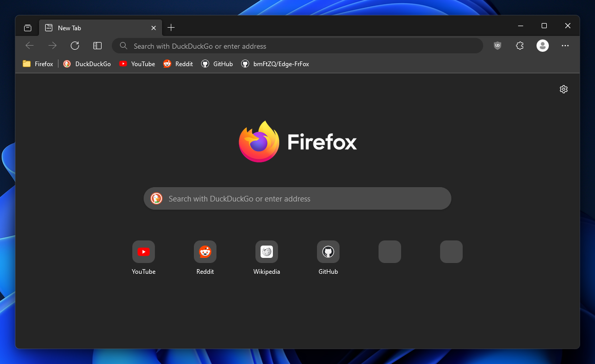Click the last empty shortcut tile
Viewport: 595px width, 364px height.
pyautogui.click(x=451, y=252)
